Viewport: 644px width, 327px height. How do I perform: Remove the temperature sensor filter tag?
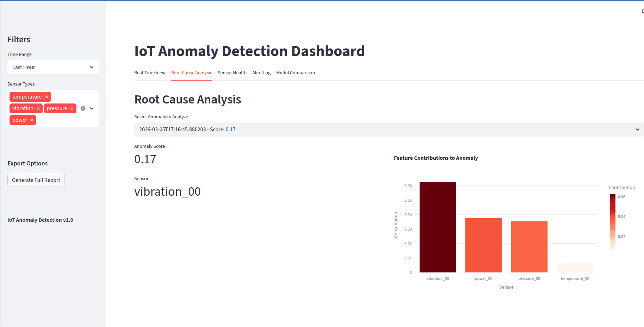pos(46,96)
